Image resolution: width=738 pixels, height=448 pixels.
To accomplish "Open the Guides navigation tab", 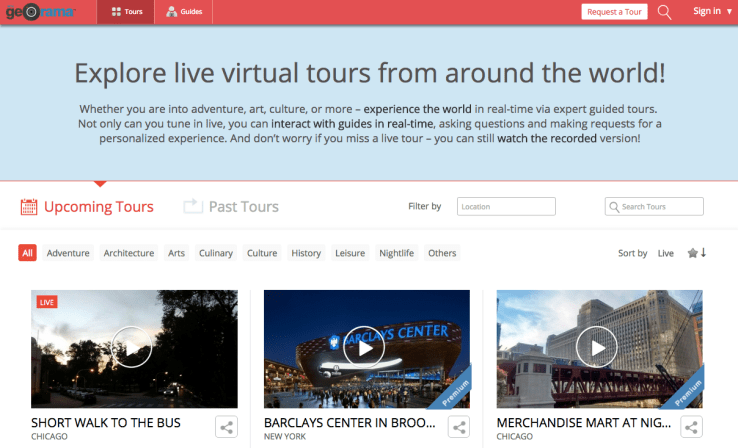I will click(x=184, y=12).
